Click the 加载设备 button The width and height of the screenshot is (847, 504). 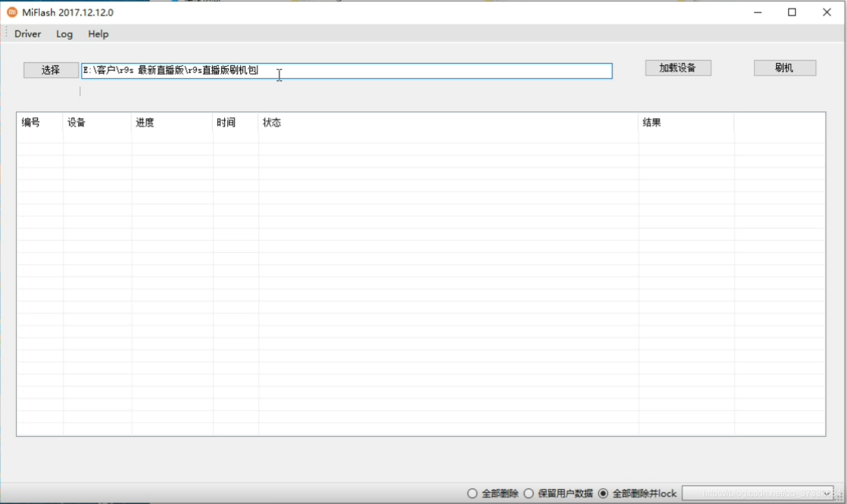tap(678, 68)
